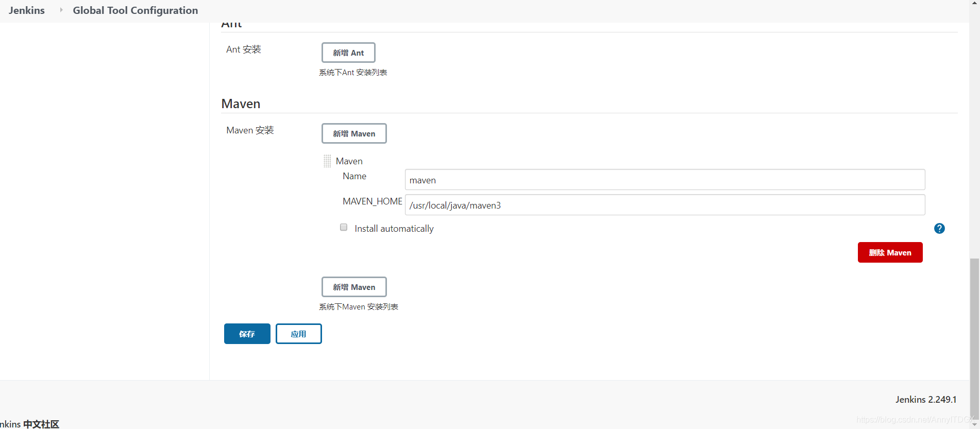980x429 pixels.
Task: Click the 新增 Ant button
Action: coord(348,53)
